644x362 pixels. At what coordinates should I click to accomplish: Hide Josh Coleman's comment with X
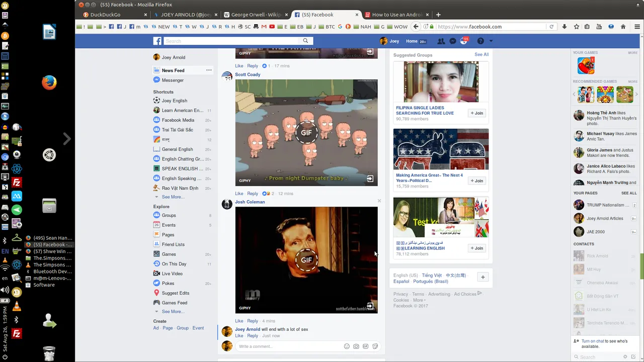[x=379, y=201]
